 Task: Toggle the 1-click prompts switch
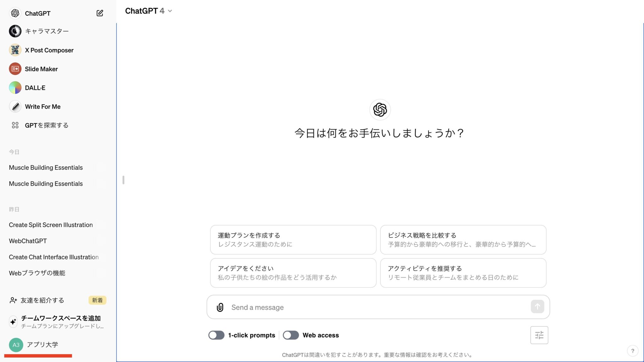pyautogui.click(x=216, y=335)
